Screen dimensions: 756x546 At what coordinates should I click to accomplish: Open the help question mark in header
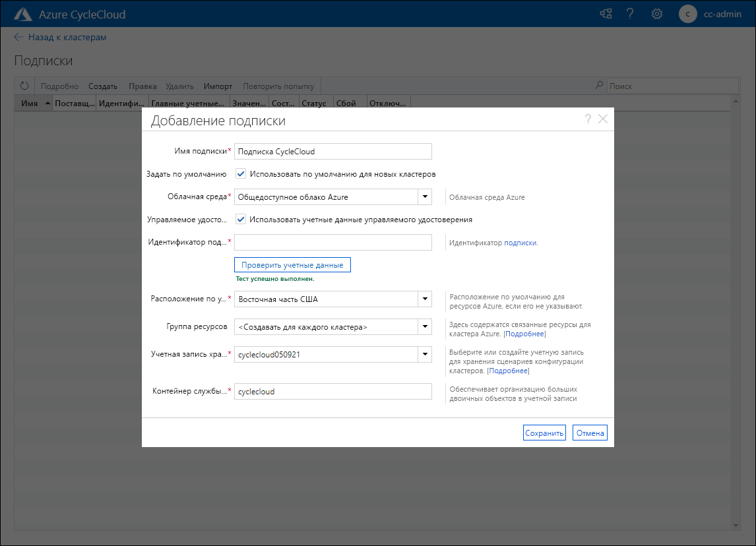630,14
